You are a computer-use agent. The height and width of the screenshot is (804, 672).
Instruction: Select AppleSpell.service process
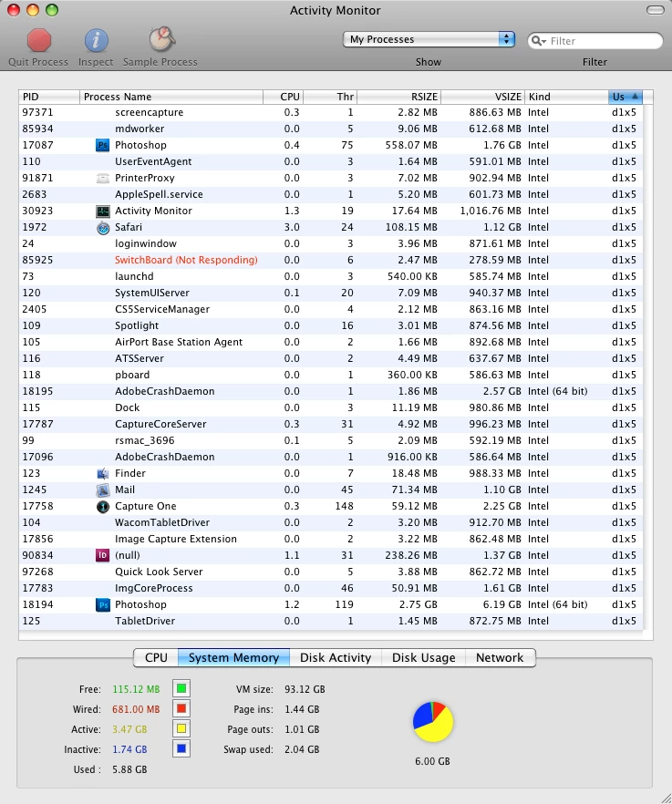click(x=331, y=194)
